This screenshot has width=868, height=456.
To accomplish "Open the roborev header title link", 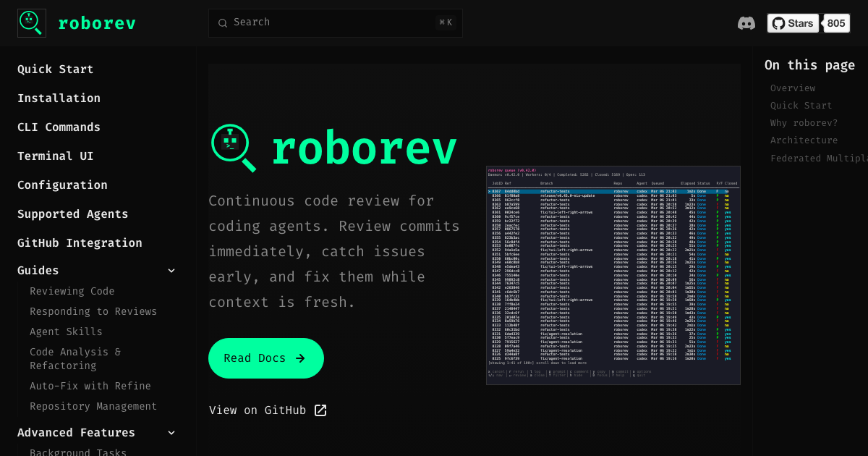I will tap(97, 23).
